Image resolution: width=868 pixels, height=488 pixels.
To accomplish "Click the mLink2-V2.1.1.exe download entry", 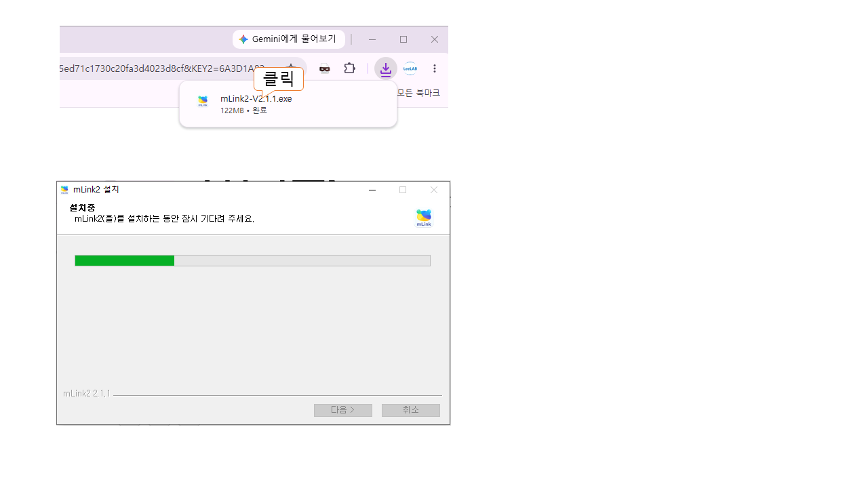I will (288, 104).
